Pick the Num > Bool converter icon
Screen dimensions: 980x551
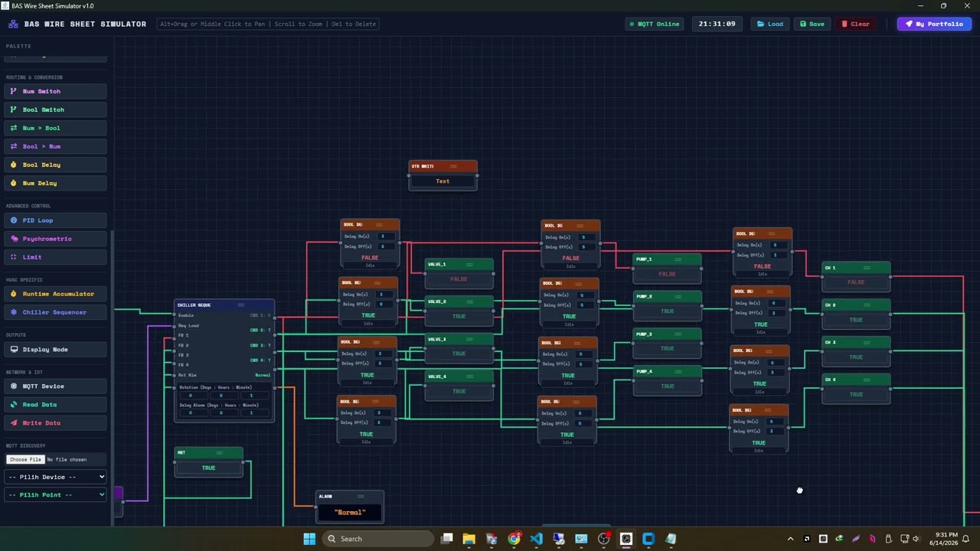pos(13,128)
